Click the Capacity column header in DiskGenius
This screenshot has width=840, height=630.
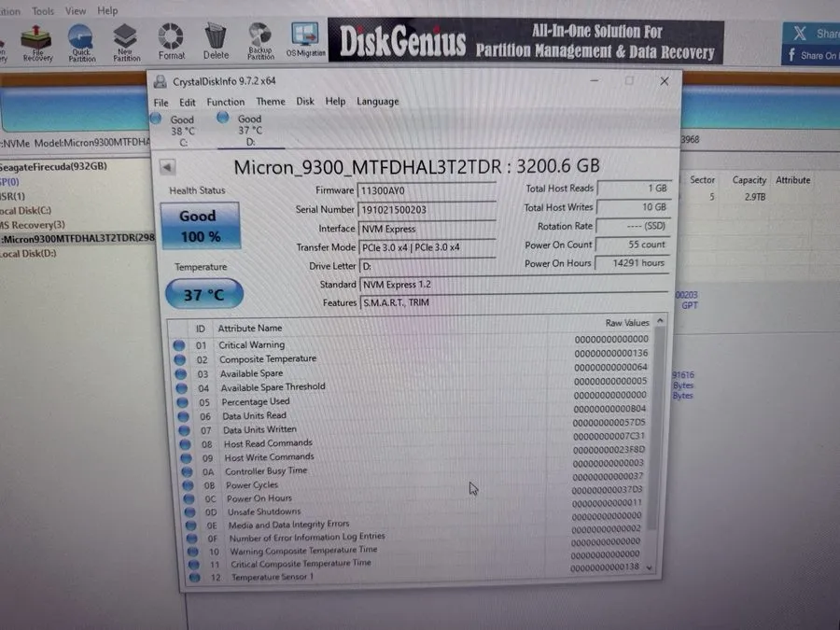point(749,180)
